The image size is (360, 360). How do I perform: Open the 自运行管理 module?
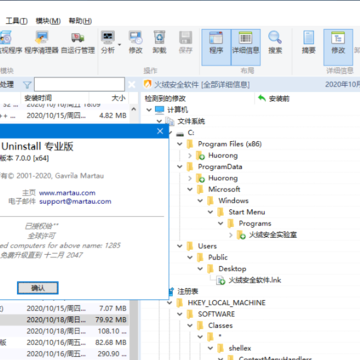(x=78, y=42)
